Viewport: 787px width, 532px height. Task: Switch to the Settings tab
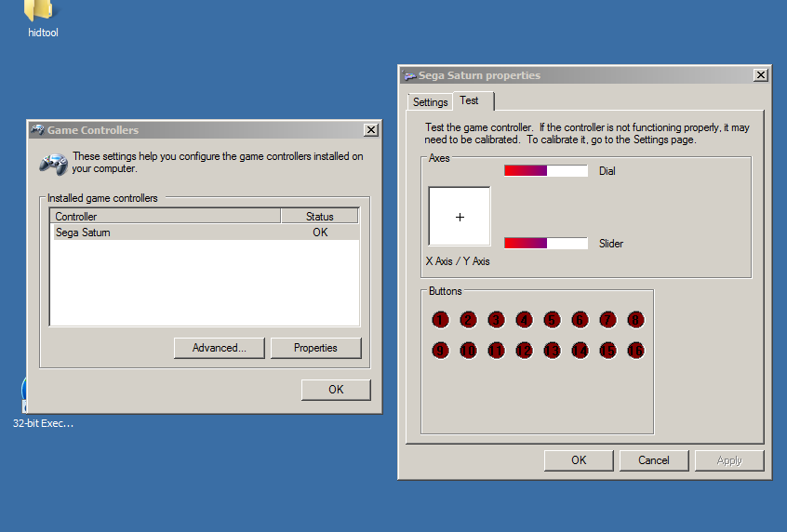pyautogui.click(x=430, y=102)
